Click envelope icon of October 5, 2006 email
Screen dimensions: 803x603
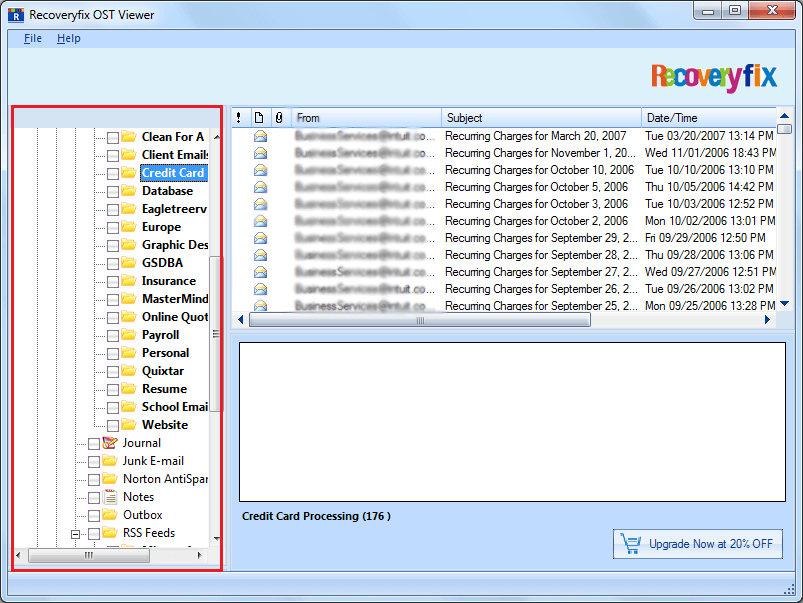261,186
